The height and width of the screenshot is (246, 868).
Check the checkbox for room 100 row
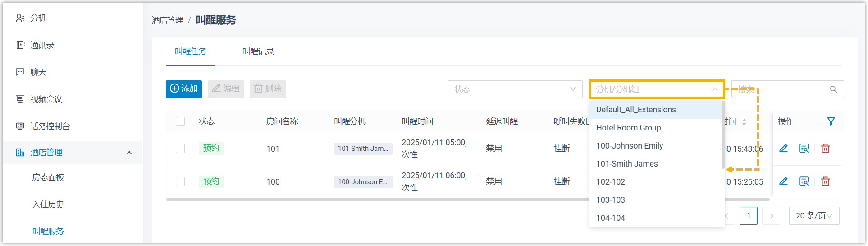pyautogui.click(x=180, y=181)
